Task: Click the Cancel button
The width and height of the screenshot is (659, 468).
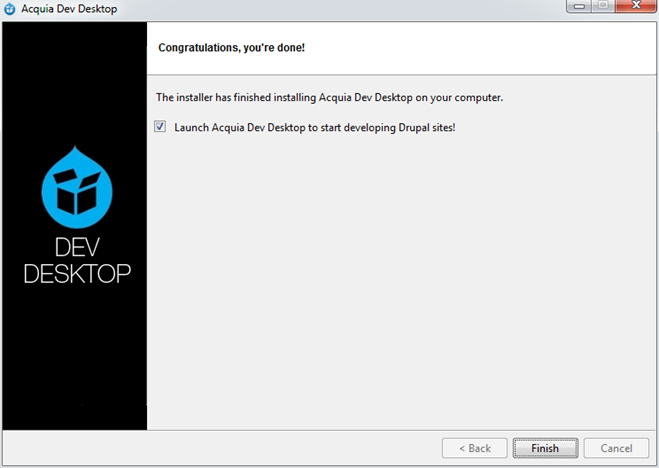Action: click(616, 448)
